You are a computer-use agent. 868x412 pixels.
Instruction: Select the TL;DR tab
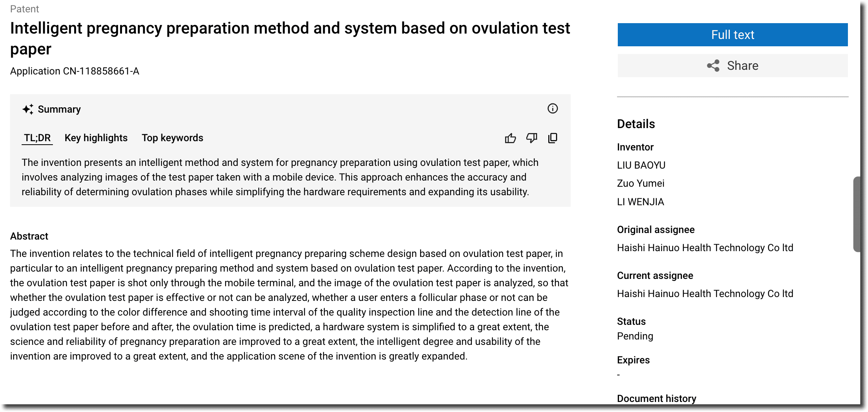point(37,138)
